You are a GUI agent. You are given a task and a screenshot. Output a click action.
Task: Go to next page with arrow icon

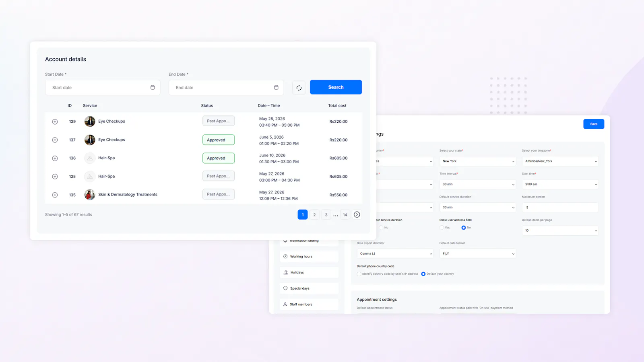point(357,215)
